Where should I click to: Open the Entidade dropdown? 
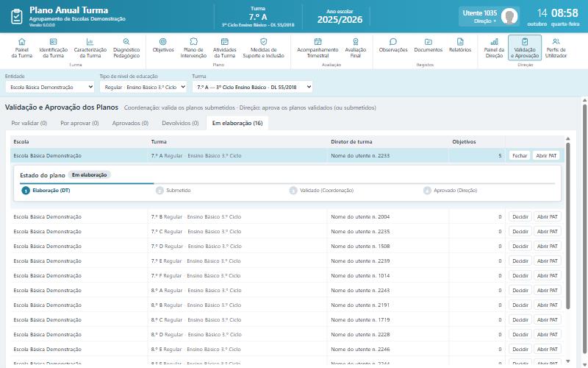50,87
